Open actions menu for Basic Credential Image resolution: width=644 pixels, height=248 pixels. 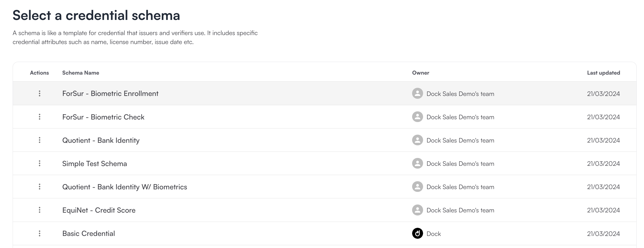tap(40, 233)
